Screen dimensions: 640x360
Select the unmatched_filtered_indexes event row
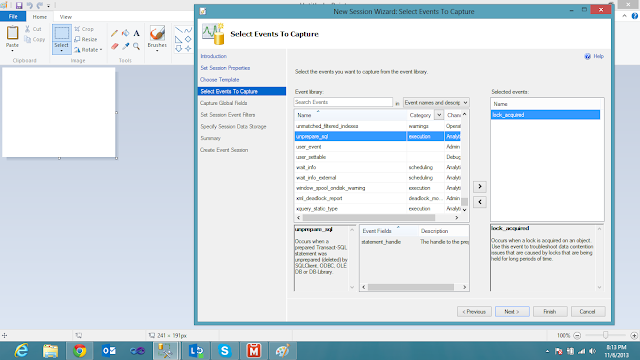coord(378,126)
